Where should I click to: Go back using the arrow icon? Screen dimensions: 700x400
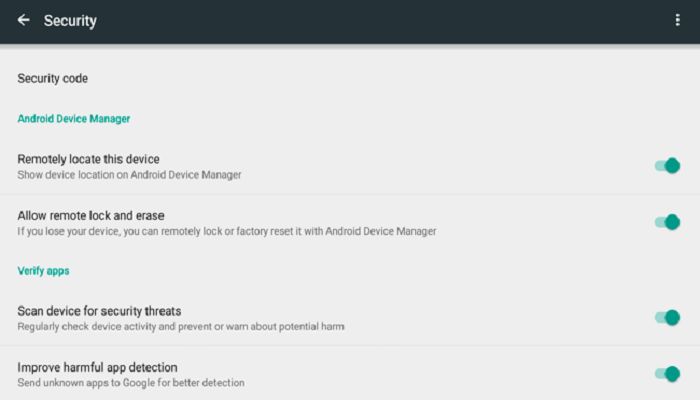coord(23,20)
